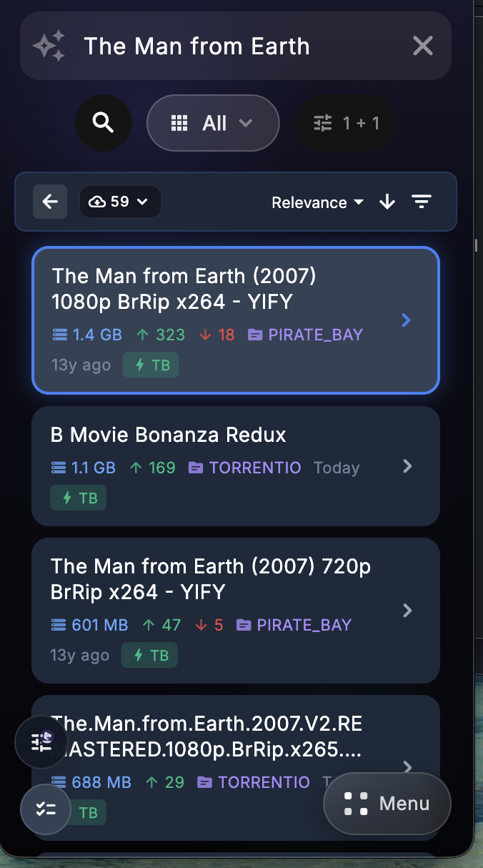The height and width of the screenshot is (868, 483).
Task: Click TB badge on 1080p YIFY result
Action: (x=151, y=365)
